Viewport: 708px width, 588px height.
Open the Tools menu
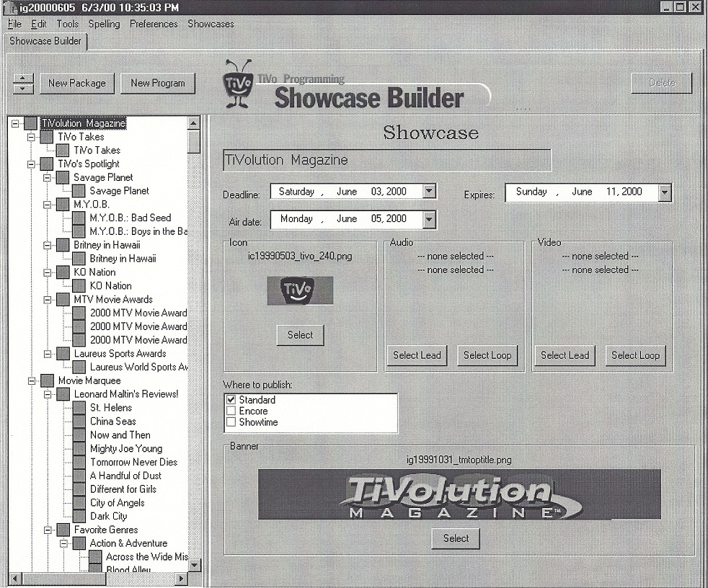coord(67,24)
